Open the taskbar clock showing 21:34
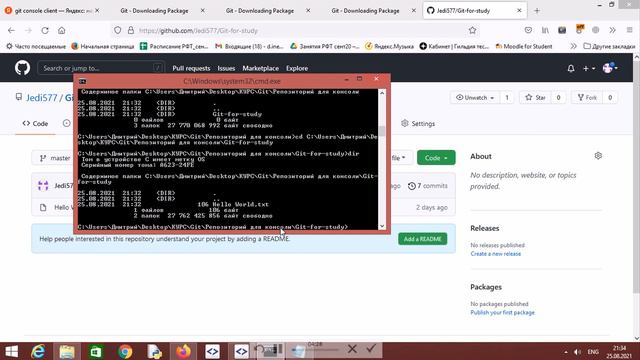640x360 pixels. coord(619,352)
